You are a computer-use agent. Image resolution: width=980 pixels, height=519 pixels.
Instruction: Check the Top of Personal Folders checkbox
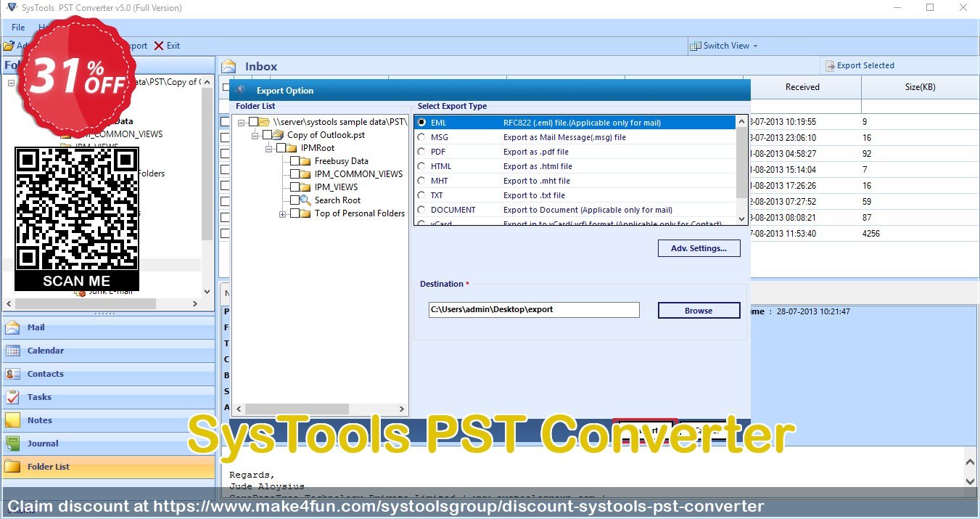[x=295, y=213]
